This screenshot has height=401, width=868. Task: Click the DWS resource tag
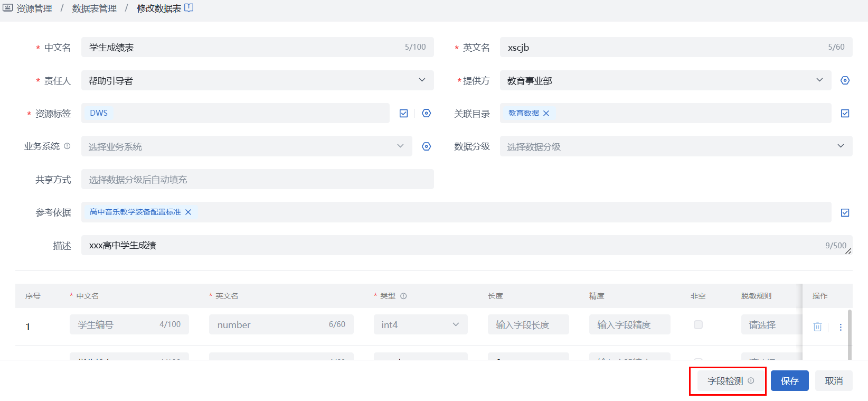99,113
